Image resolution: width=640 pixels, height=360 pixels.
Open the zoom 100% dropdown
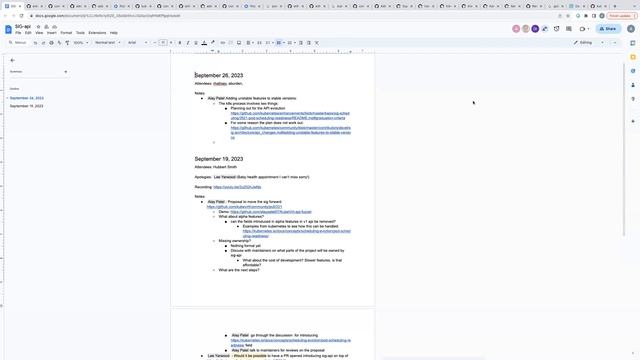81,42
